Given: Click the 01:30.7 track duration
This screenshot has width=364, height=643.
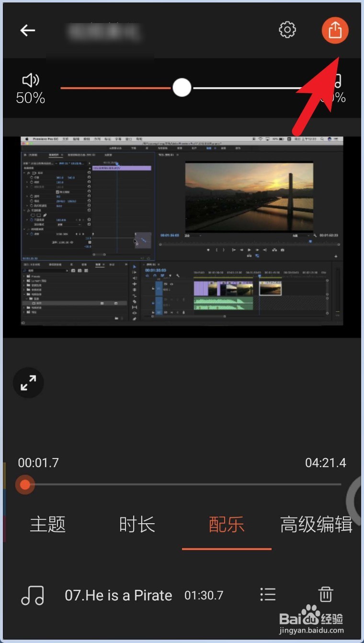Looking at the screenshot, I should [x=204, y=596].
